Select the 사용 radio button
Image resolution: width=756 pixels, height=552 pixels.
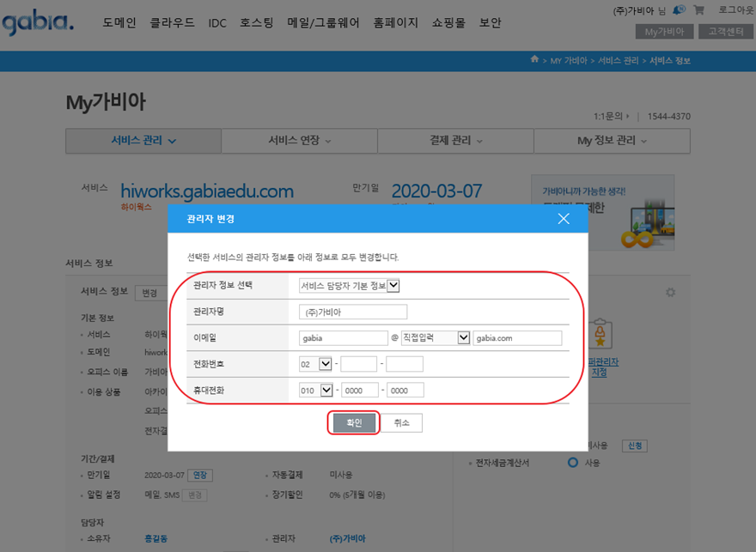[x=573, y=463]
